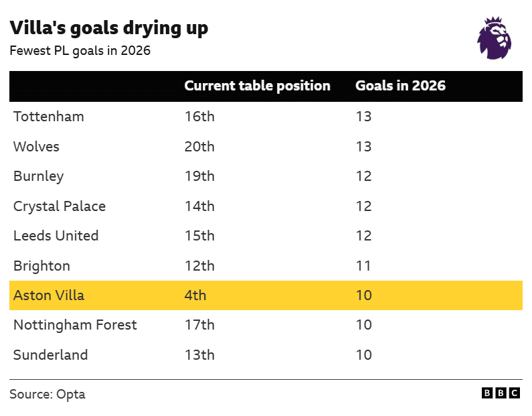Click the 'Villa's goals drying up' title
The height and width of the screenshot is (416, 532).
point(108,28)
